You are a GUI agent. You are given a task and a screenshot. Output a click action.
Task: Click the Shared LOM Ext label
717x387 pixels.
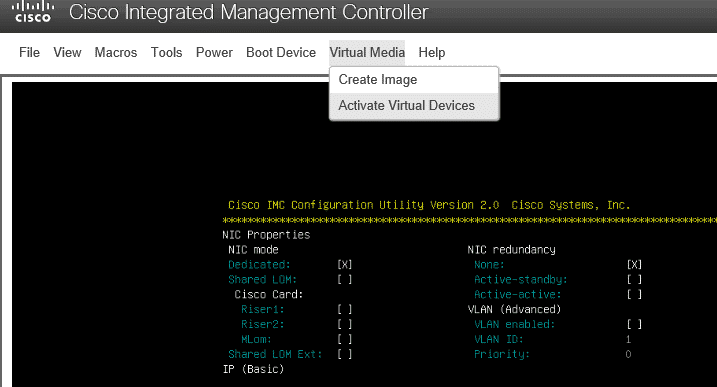click(x=275, y=354)
